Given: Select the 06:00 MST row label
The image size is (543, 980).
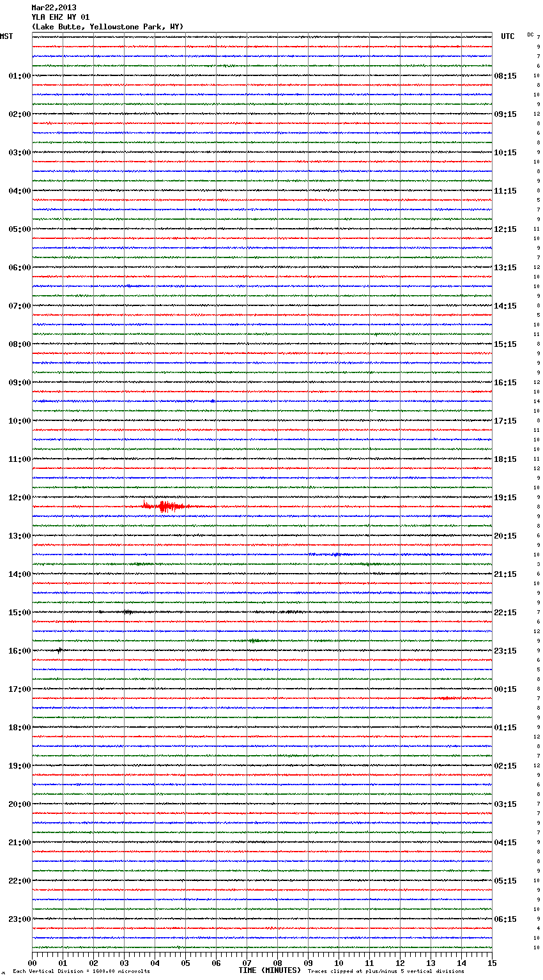Looking at the screenshot, I should pyautogui.click(x=20, y=268).
